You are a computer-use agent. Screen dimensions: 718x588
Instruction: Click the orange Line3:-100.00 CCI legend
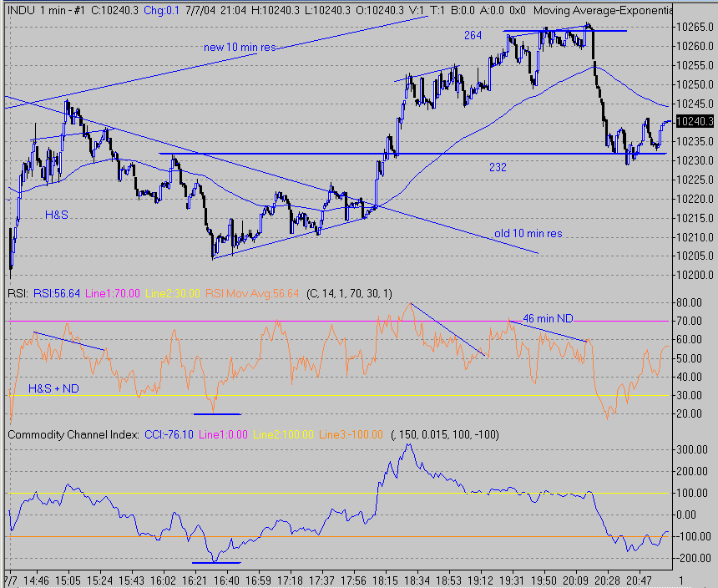click(350, 434)
